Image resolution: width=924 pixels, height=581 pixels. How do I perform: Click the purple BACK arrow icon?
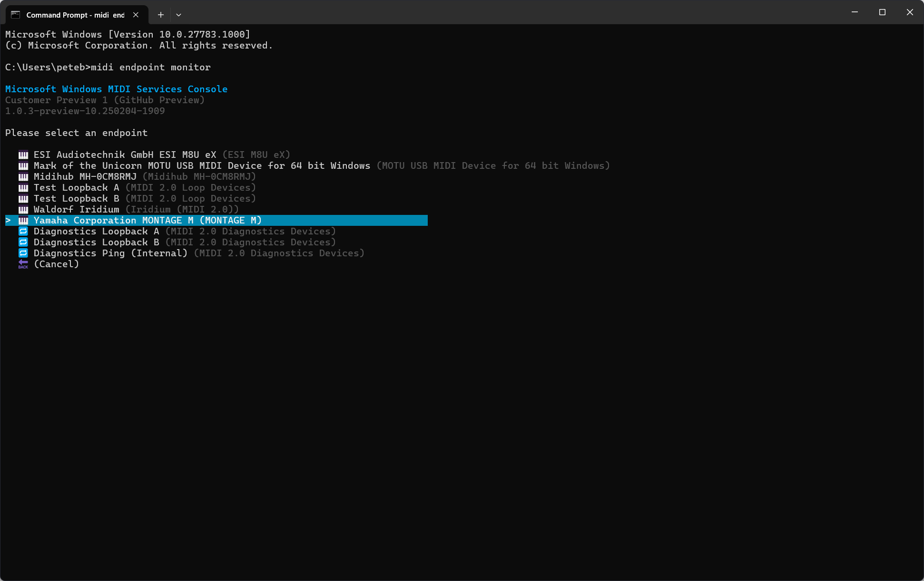pyautogui.click(x=23, y=264)
